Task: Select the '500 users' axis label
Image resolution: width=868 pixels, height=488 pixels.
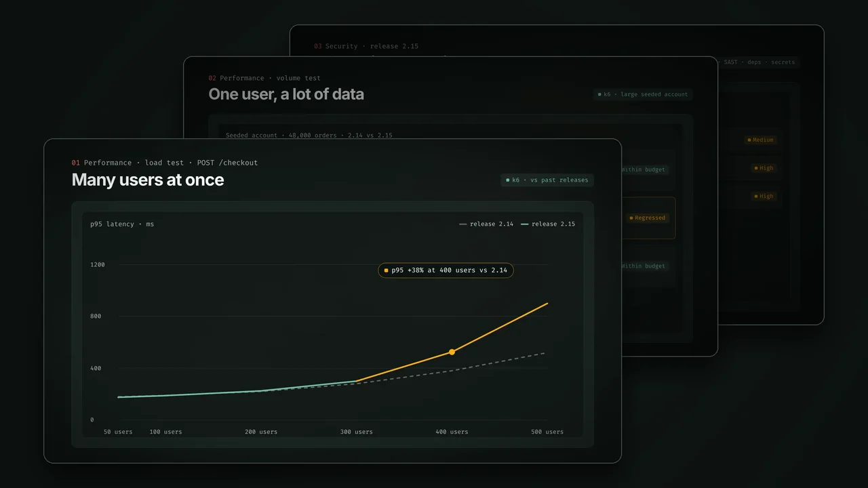Action: point(547,432)
